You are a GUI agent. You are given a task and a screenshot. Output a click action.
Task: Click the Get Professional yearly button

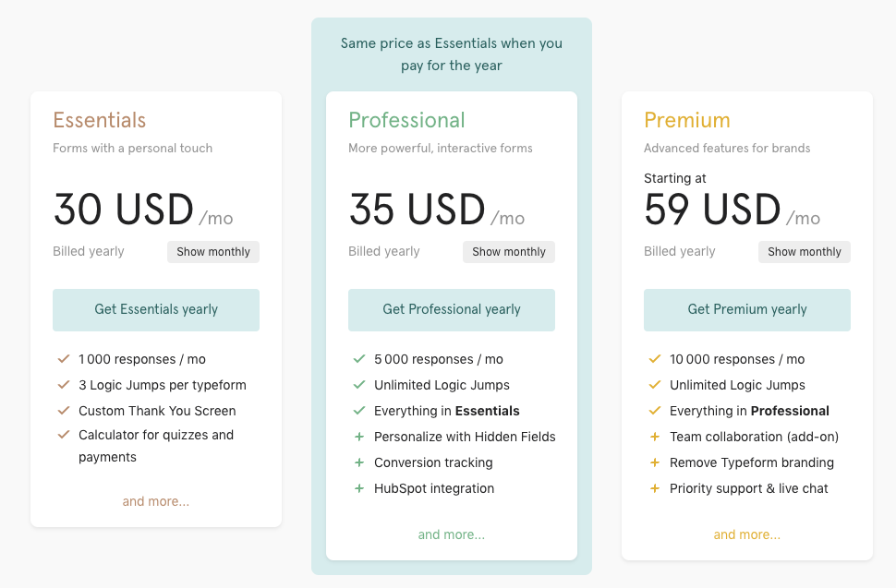[452, 310]
